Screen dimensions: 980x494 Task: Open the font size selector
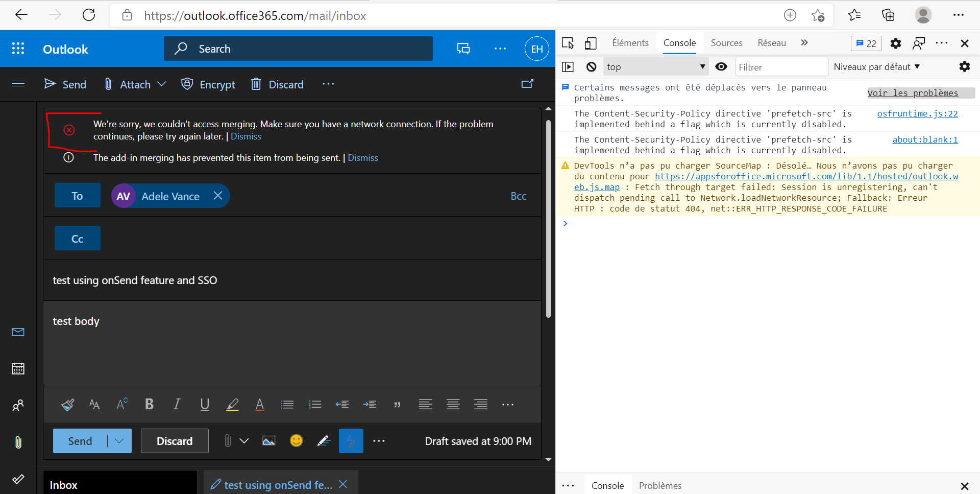(x=122, y=405)
